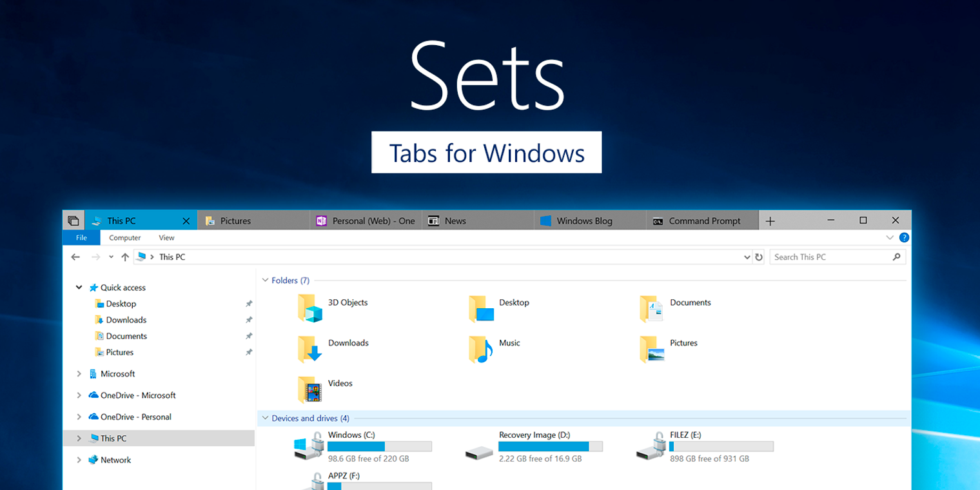The height and width of the screenshot is (490, 980).
Task: Expand the OneDrive - Microsoft node
Action: click(x=79, y=395)
